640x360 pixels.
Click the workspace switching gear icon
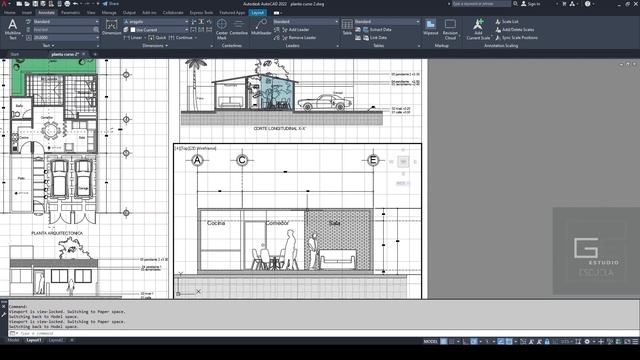tap(587, 342)
